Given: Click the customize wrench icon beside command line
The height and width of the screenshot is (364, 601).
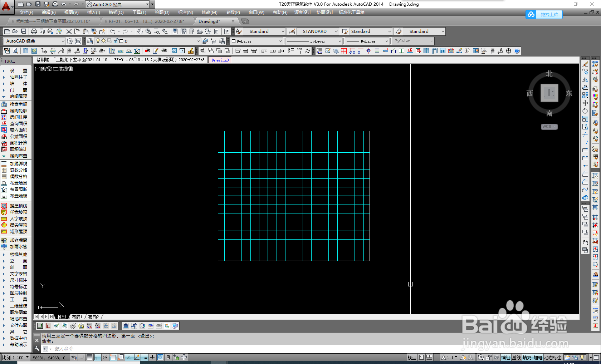Looking at the screenshot, I should [37, 349].
